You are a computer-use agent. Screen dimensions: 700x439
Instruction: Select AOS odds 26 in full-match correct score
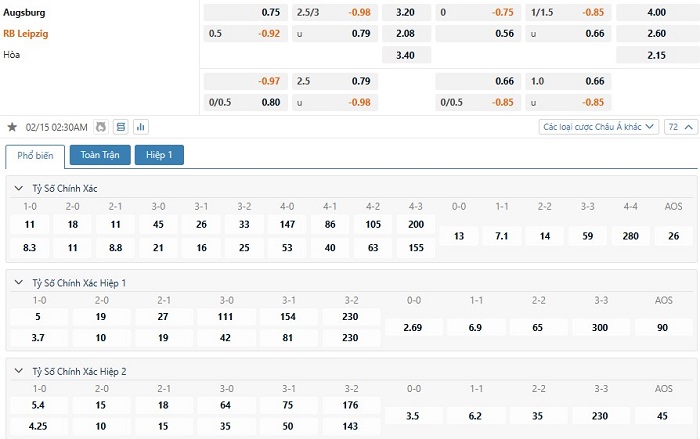click(673, 236)
